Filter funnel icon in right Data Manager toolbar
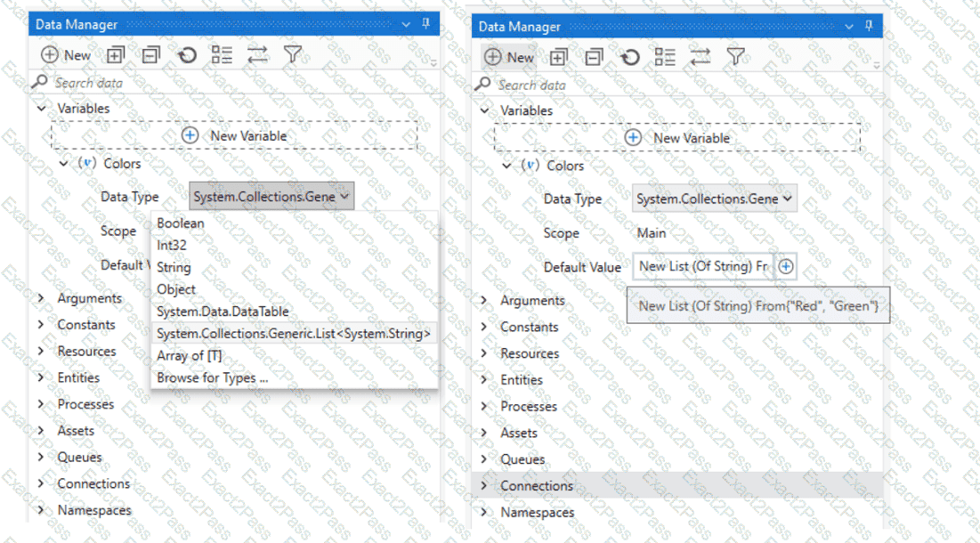The height and width of the screenshot is (543, 980). [x=735, y=58]
